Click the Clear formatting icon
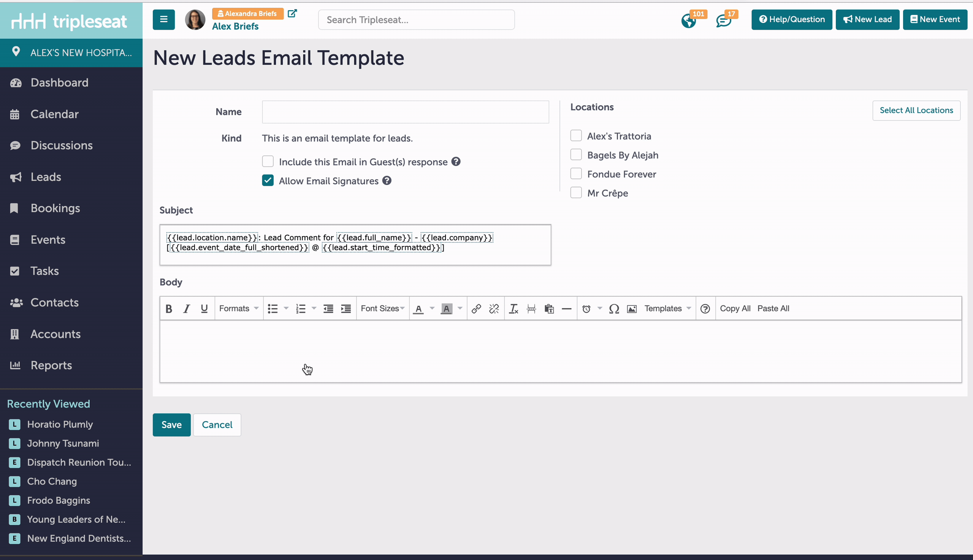Image resolution: width=973 pixels, height=560 pixels. (513, 308)
